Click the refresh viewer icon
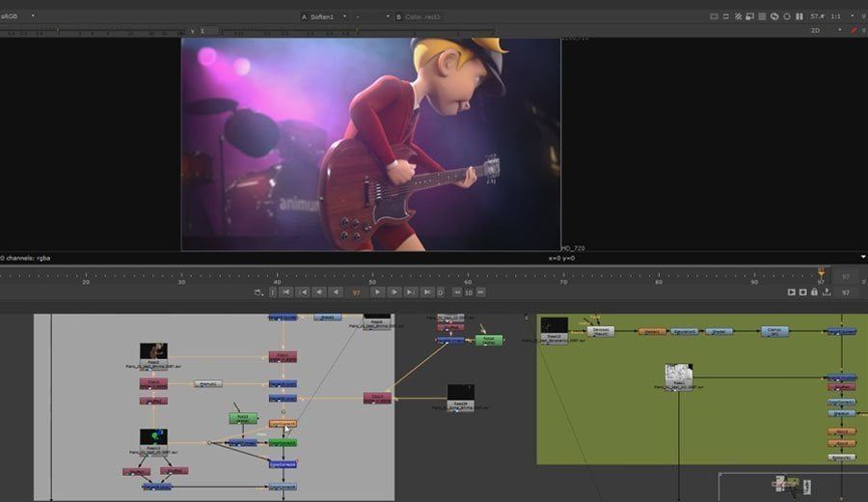Viewport: 868px width, 502px height. pyautogui.click(x=774, y=16)
